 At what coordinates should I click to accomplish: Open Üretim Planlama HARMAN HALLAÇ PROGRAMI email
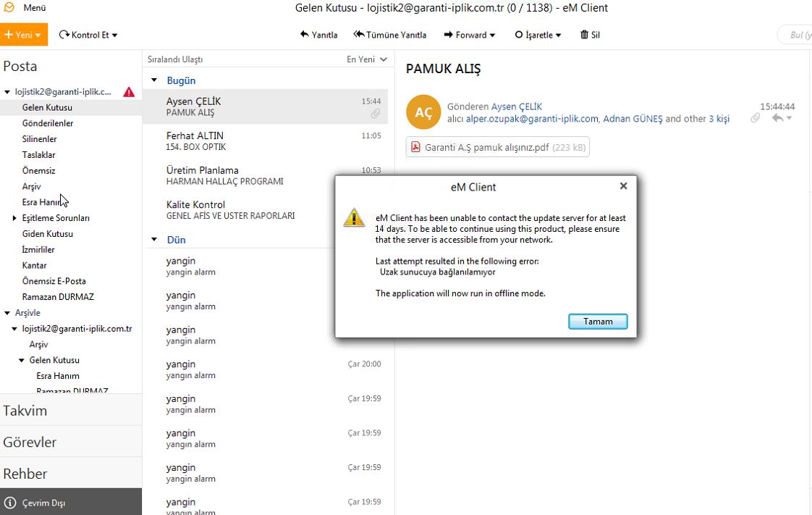click(265, 175)
